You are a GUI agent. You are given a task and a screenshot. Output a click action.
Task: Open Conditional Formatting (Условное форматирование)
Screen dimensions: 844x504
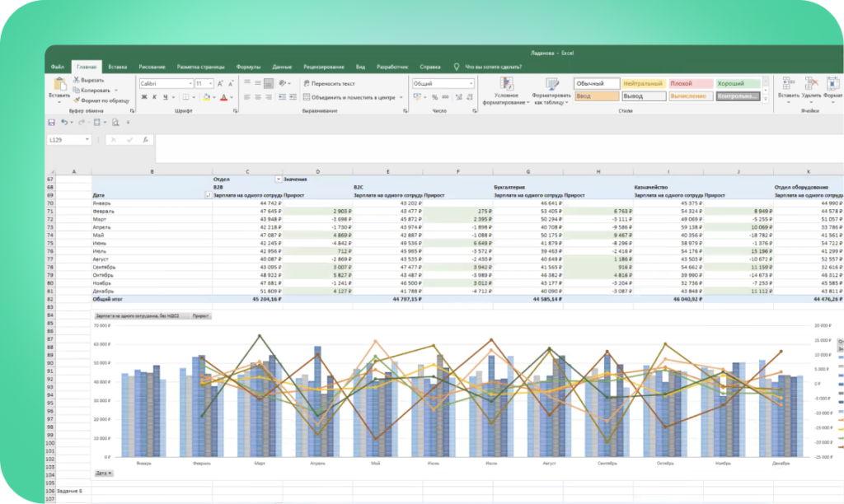click(506, 91)
